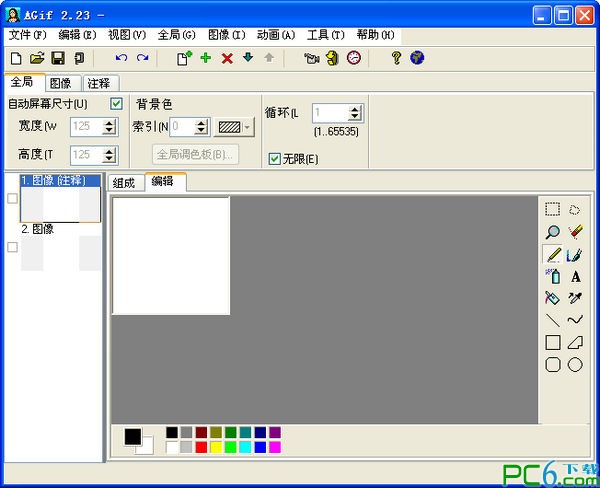Click the save floppy disk icon

point(58,58)
